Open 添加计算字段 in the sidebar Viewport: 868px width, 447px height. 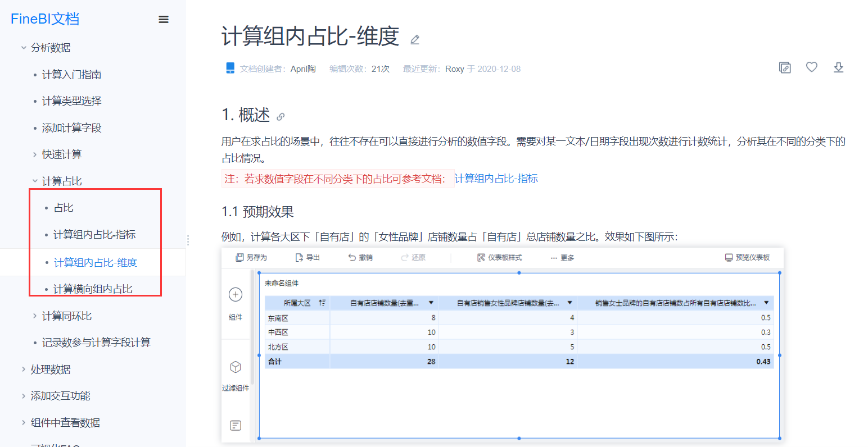pos(71,128)
